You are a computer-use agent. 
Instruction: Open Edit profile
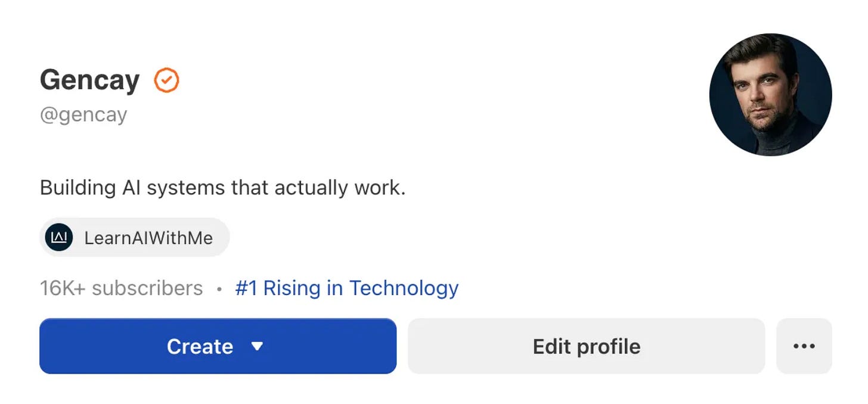tap(586, 346)
